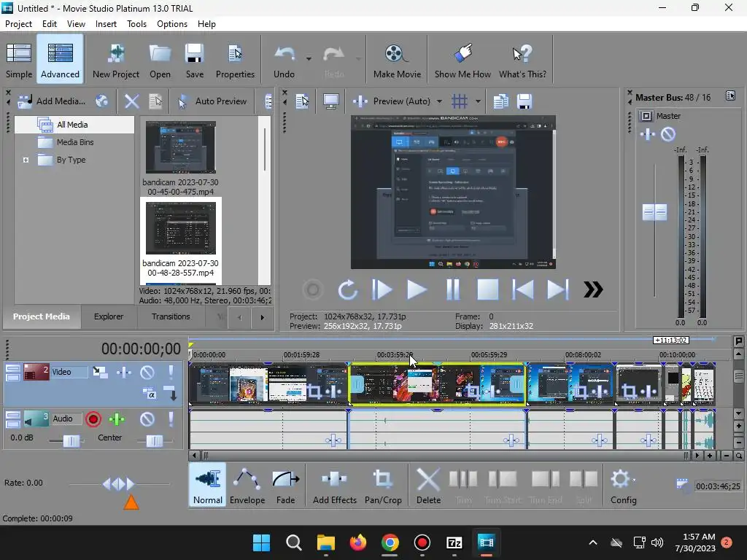The width and height of the screenshot is (747, 560).
Task: Select All Media in the tree
Action: pyautogui.click(x=72, y=125)
